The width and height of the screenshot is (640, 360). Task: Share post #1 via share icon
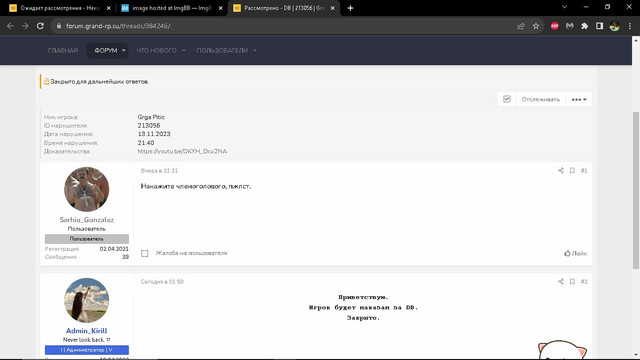coord(561,171)
